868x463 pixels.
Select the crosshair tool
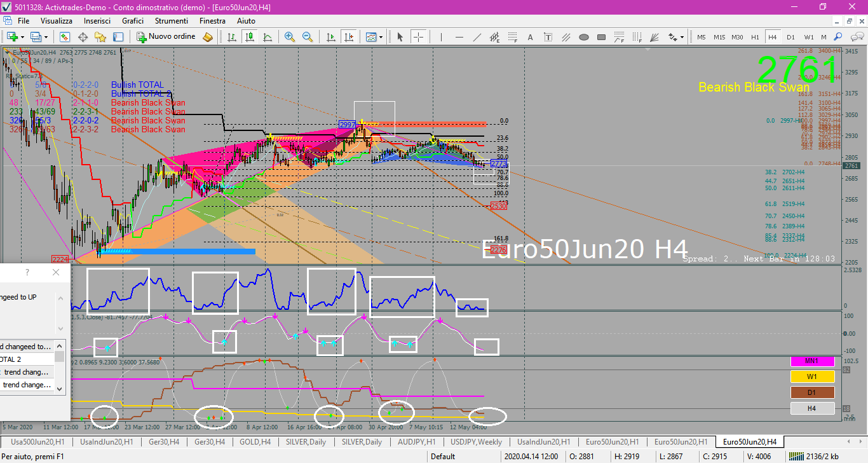coord(418,37)
